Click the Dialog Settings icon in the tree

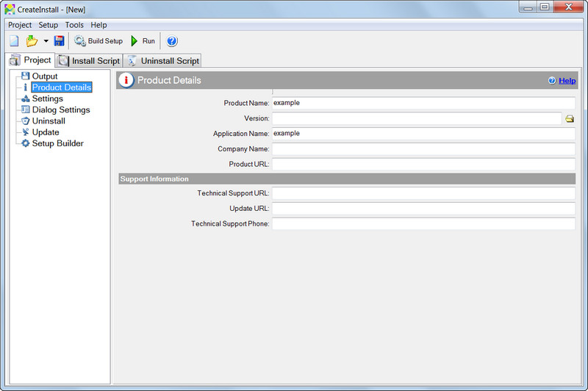point(25,110)
